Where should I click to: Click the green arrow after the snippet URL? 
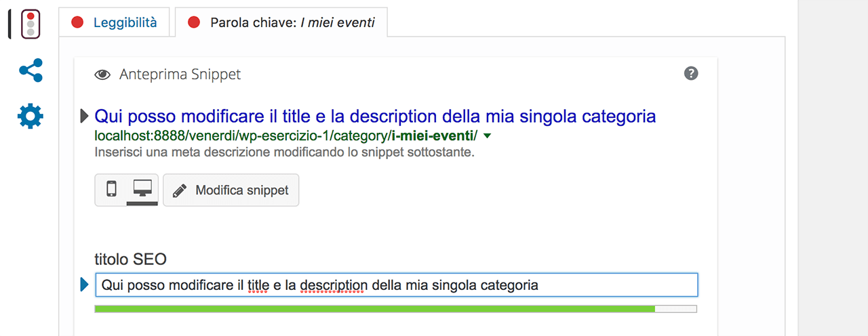point(487,136)
